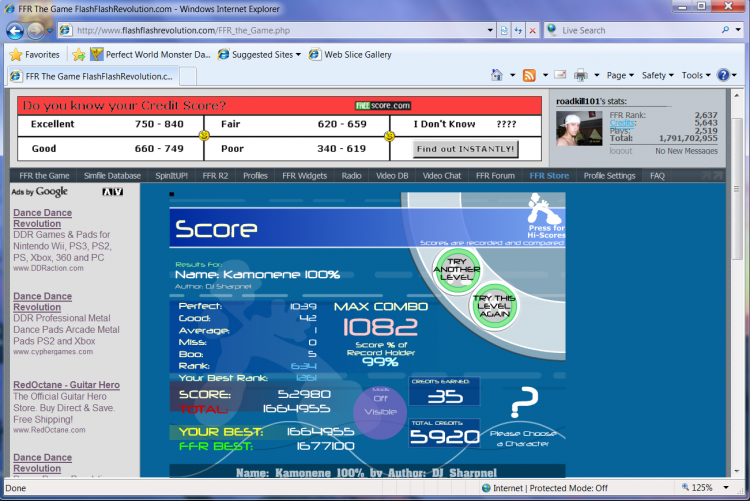Screen dimensions: 750x501
Task: Click the Find out INSTANTLY! button
Action: 466,149
